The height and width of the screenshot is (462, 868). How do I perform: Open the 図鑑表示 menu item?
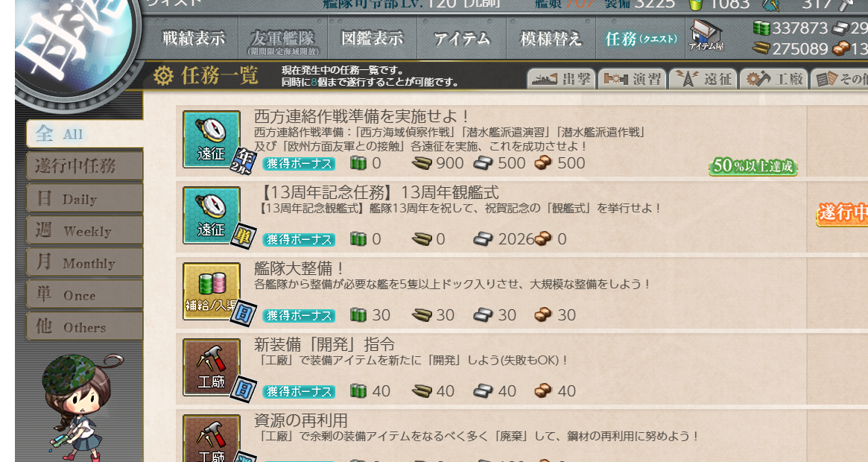pos(372,38)
